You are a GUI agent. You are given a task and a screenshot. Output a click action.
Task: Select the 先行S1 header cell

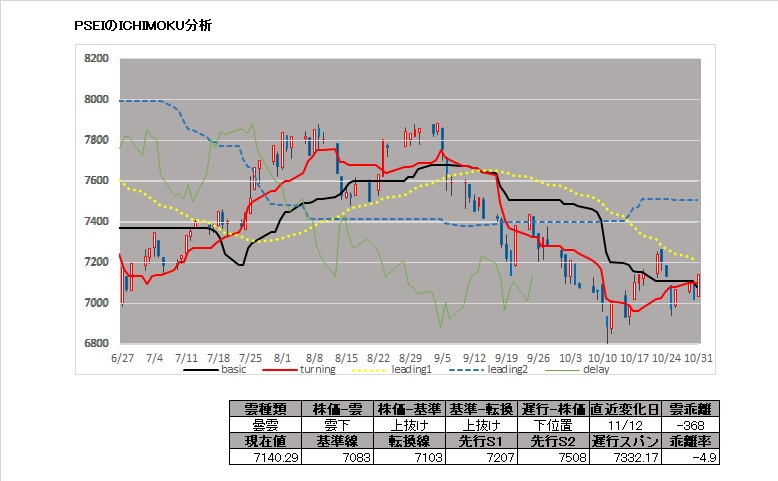[481, 441]
